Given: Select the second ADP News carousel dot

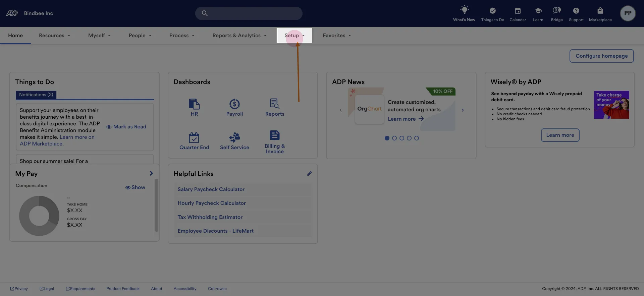Looking at the screenshot, I should [394, 138].
